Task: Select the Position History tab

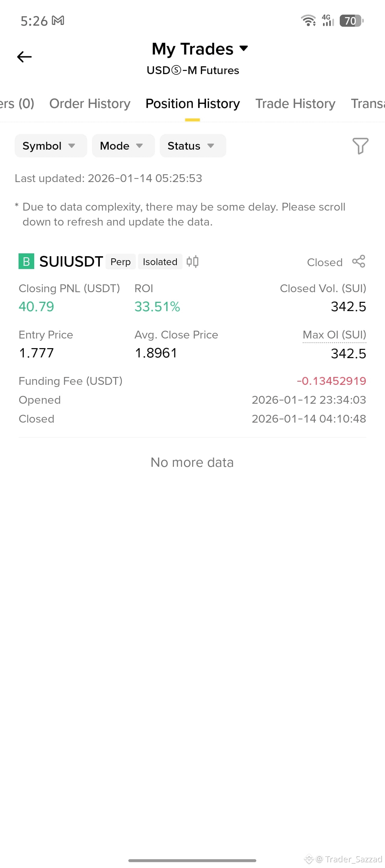Action: [192, 104]
